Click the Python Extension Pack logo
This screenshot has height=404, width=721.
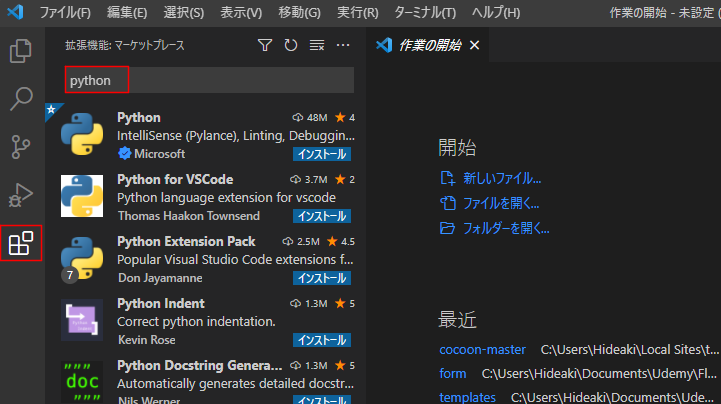[x=82, y=258]
